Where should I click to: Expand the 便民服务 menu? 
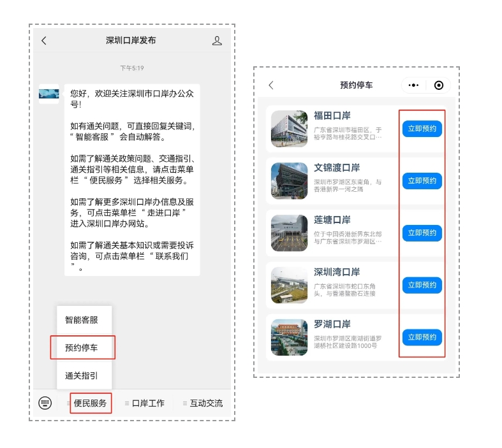coord(90,403)
